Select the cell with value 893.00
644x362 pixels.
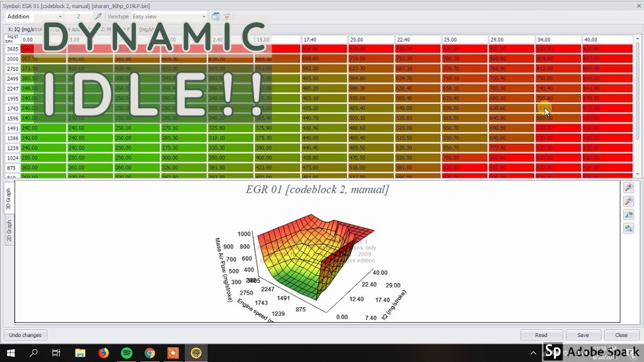tap(607, 59)
